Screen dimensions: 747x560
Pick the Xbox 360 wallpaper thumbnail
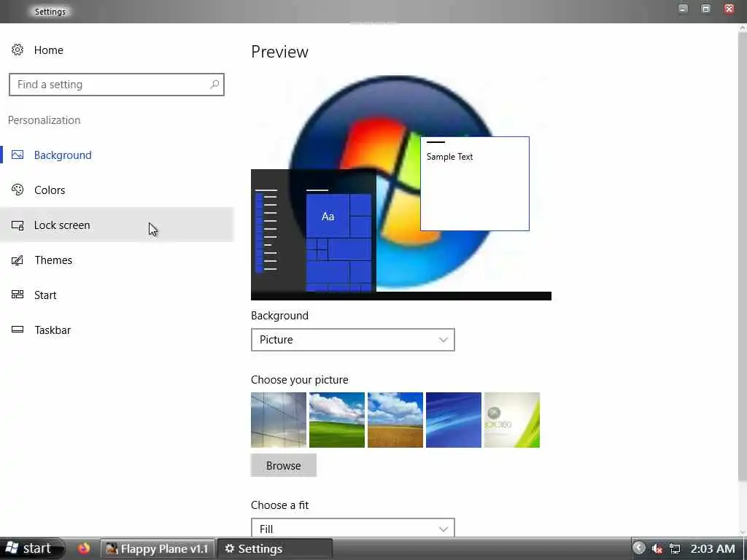point(511,419)
